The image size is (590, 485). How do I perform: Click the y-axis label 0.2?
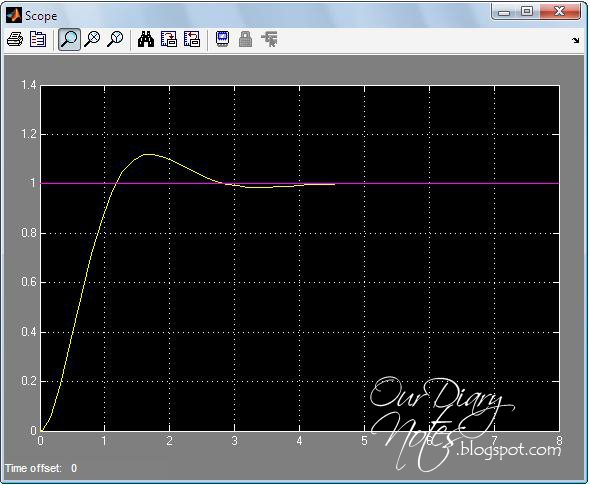coord(29,381)
